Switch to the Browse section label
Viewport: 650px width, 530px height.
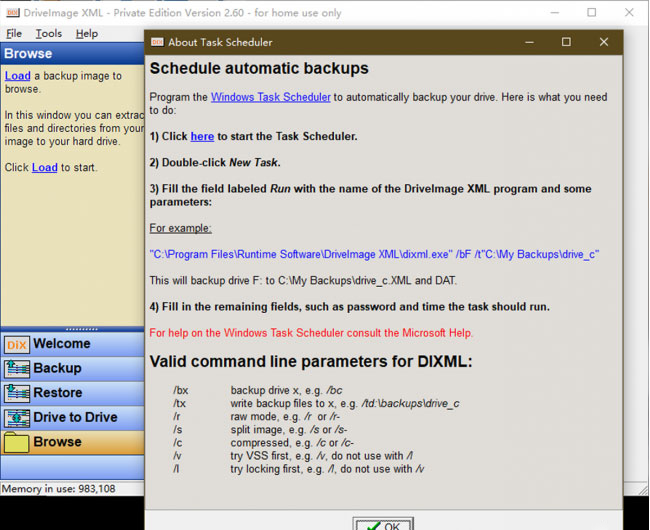click(57, 441)
